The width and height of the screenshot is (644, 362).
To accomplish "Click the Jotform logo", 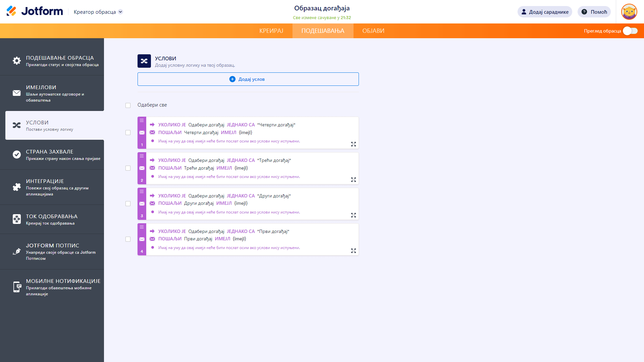I will [35, 11].
